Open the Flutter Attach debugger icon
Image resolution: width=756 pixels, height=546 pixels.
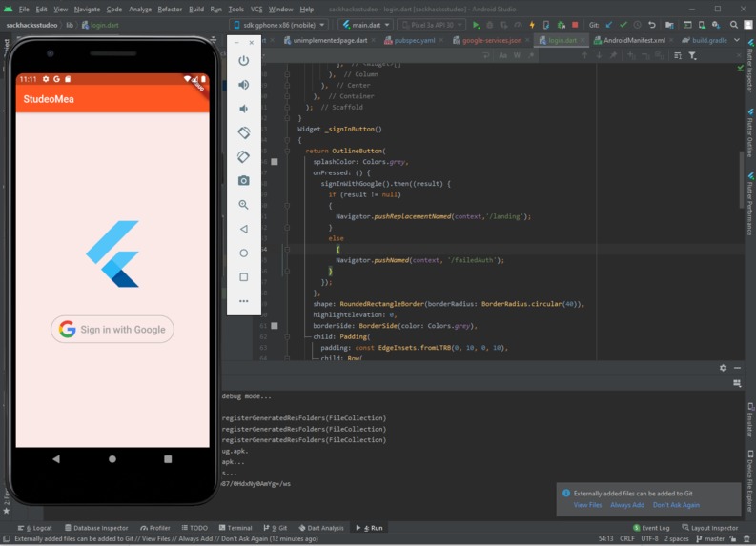(x=546, y=25)
